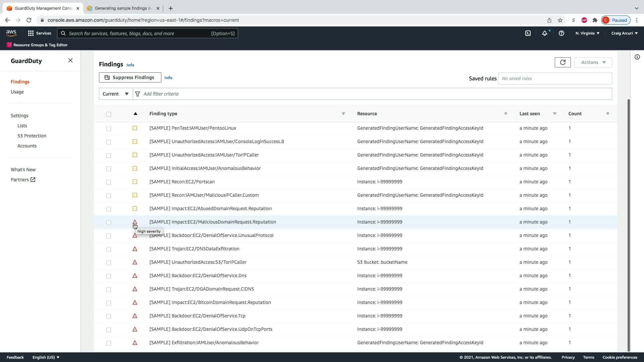Select the Trojan:EC2/DNSDataExfiltration finding checkbox
644x362 pixels.
click(x=108, y=249)
